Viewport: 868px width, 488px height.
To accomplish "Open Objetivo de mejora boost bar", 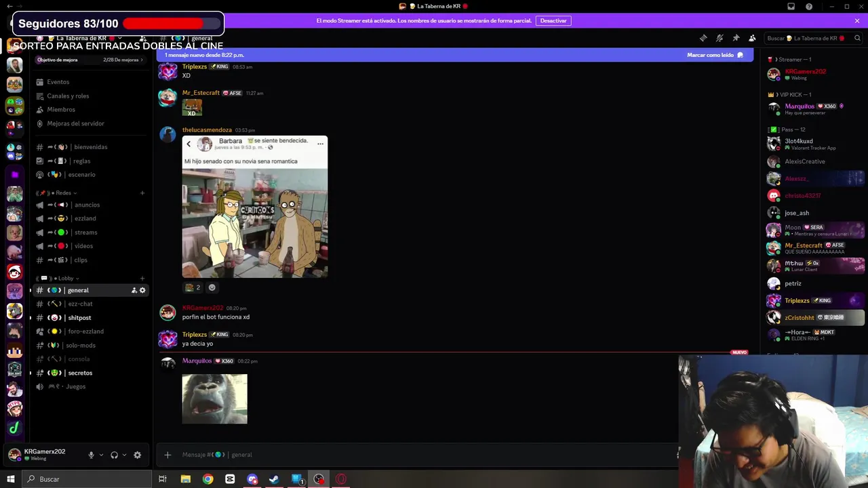I will [x=90, y=60].
